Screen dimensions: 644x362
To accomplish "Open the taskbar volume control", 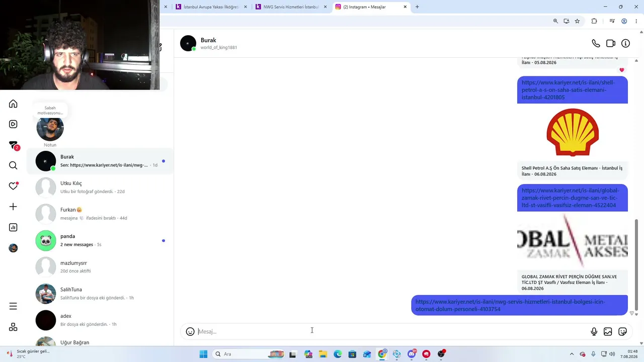I will click(x=612, y=354).
